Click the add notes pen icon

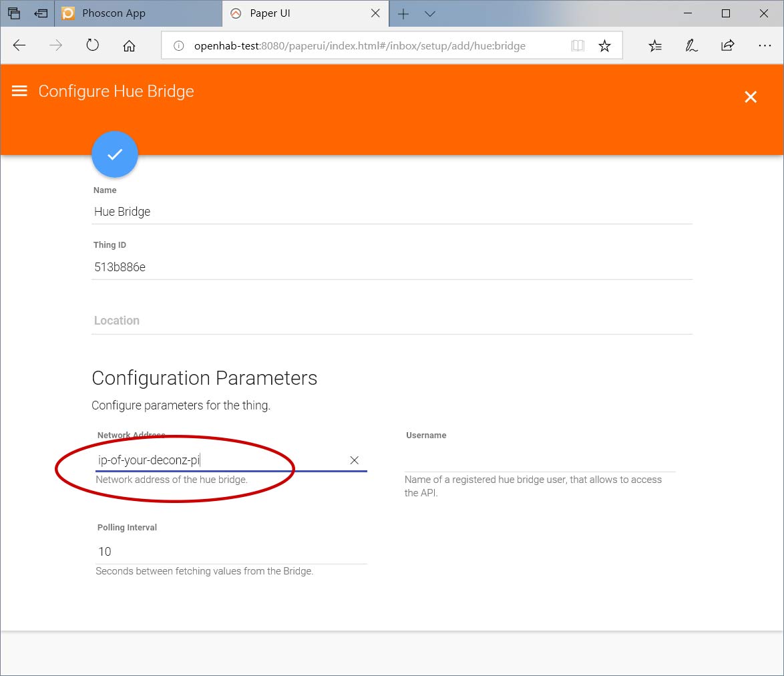(x=691, y=45)
